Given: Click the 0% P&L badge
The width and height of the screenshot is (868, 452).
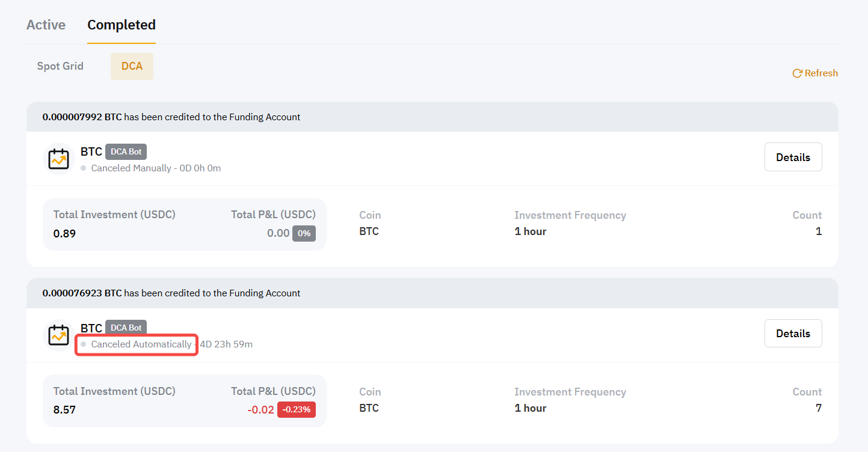Looking at the screenshot, I should click(304, 233).
